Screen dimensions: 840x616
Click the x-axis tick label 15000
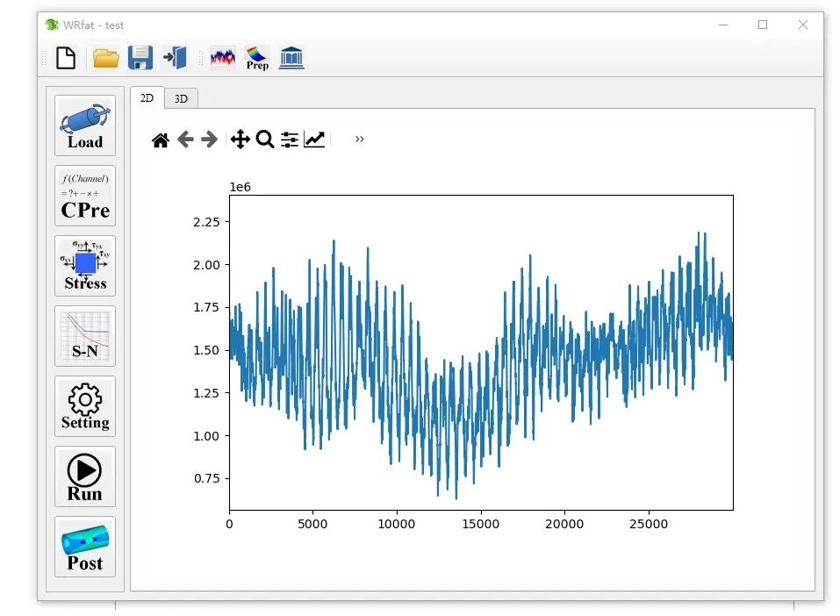[x=480, y=524]
